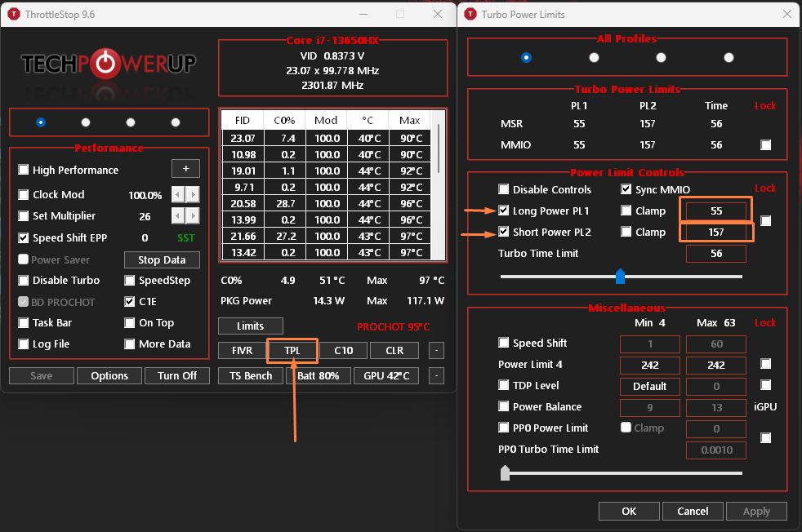802x532 pixels.
Task: Click the minus button next to GPU 42°C
Action: 437,376
